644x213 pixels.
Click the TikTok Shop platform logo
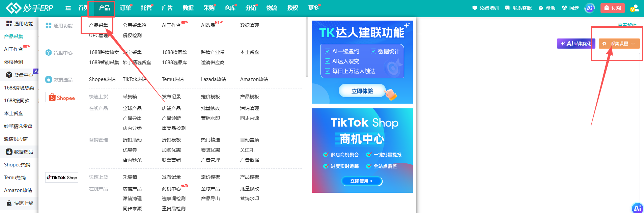(x=62, y=178)
